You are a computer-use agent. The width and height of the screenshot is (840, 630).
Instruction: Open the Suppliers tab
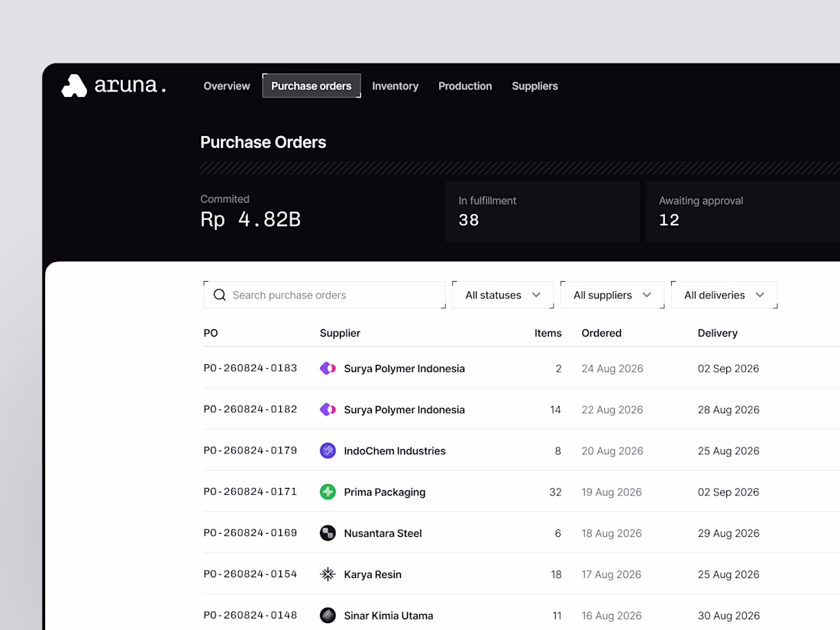tap(535, 86)
